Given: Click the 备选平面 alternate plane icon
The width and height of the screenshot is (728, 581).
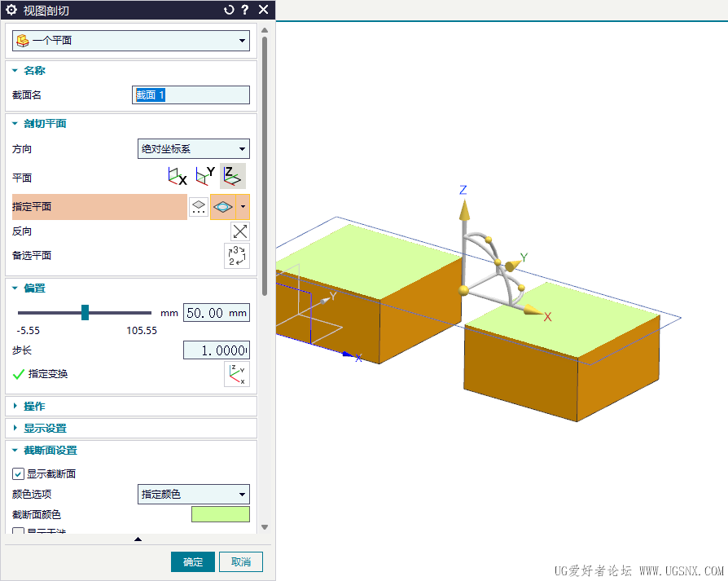Looking at the screenshot, I should pos(237,256).
